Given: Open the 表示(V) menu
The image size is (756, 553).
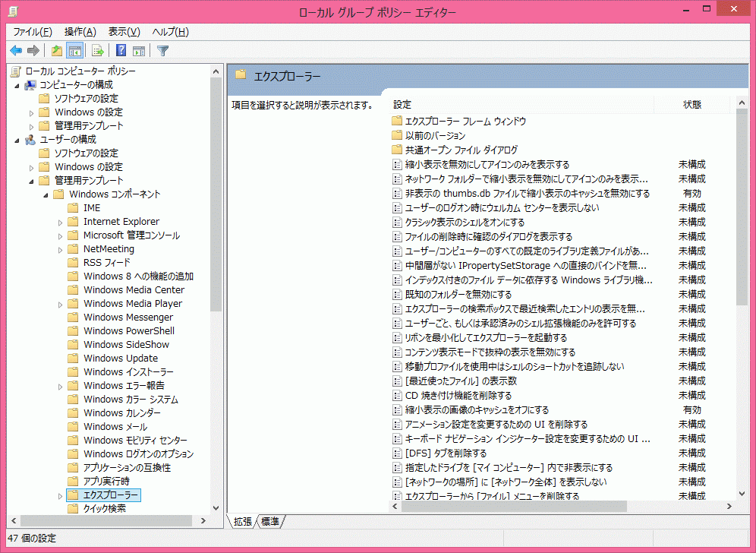Looking at the screenshot, I should tap(124, 32).
